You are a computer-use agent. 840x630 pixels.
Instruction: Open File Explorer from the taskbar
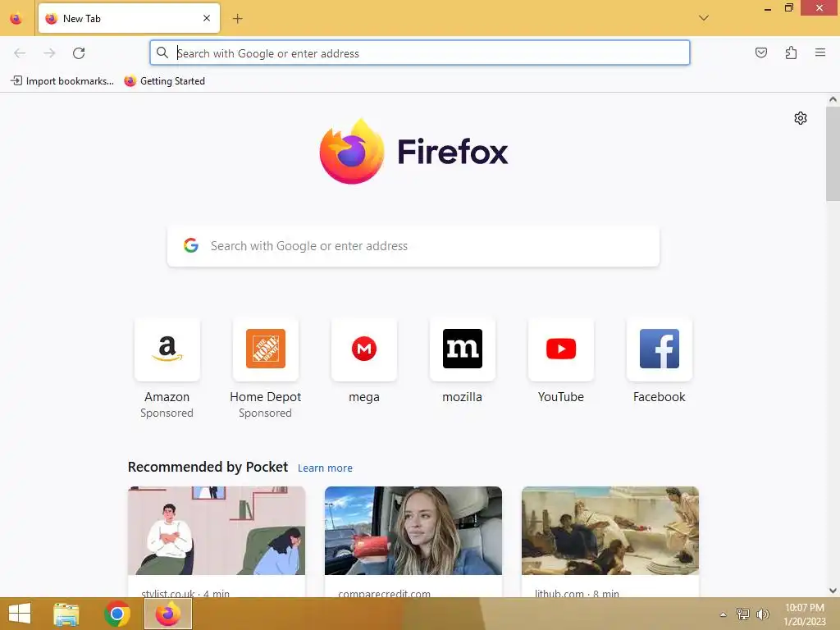tap(66, 614)
